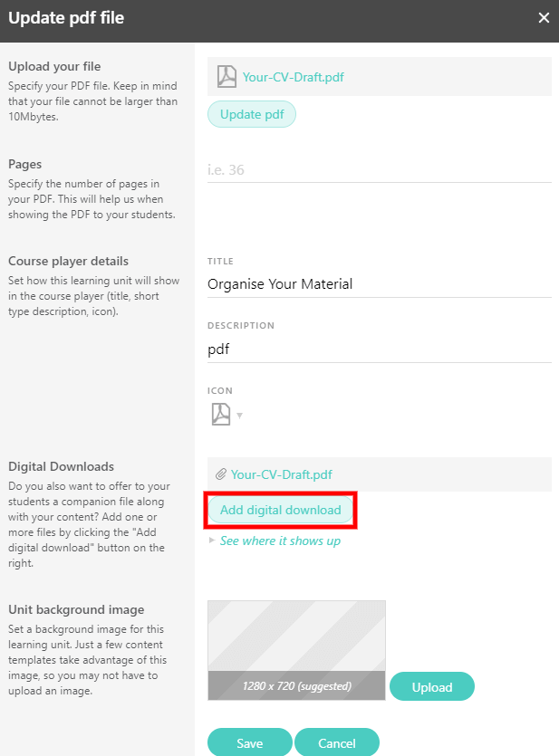This screenshot has width=559, height=756.
Task: Close the Update pdf file dialog
Action: pos(544,18)
